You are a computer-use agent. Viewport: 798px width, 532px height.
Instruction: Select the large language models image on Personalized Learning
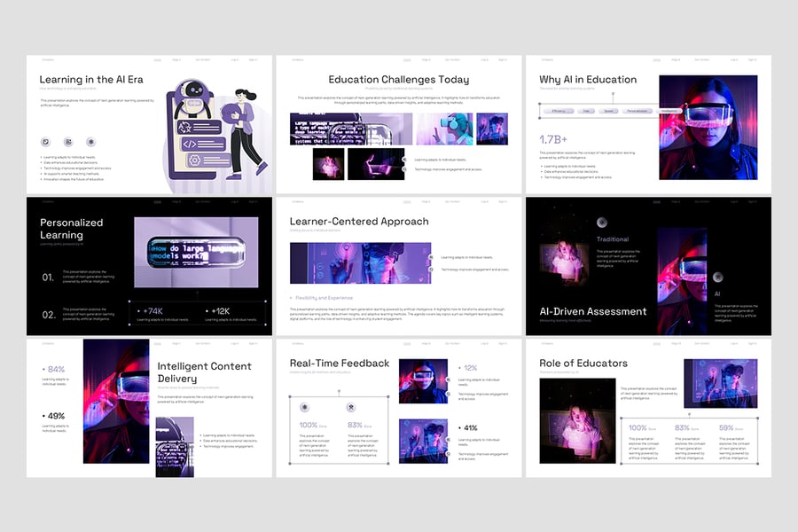196,251
